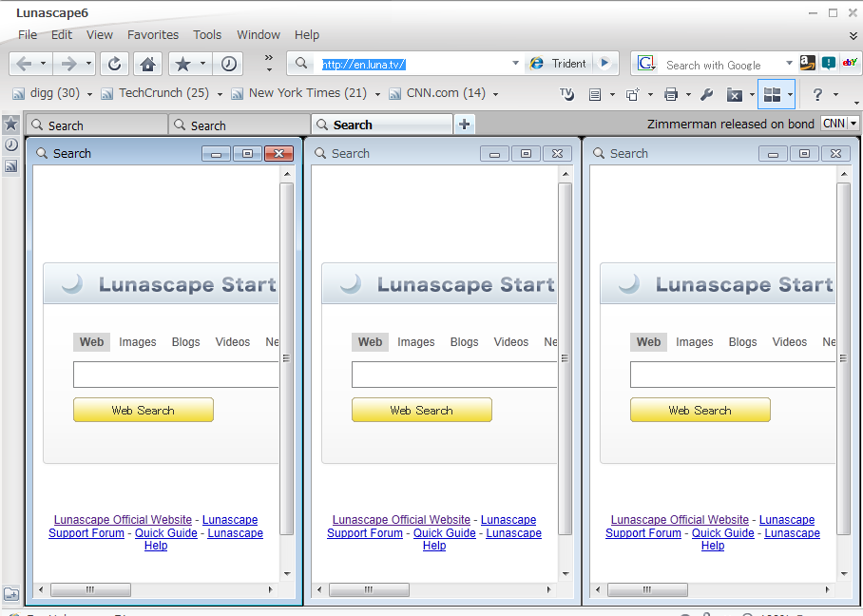Select Videos tab in the right Search pane
This screenshot has height=616, width=863.
[789, 342]
